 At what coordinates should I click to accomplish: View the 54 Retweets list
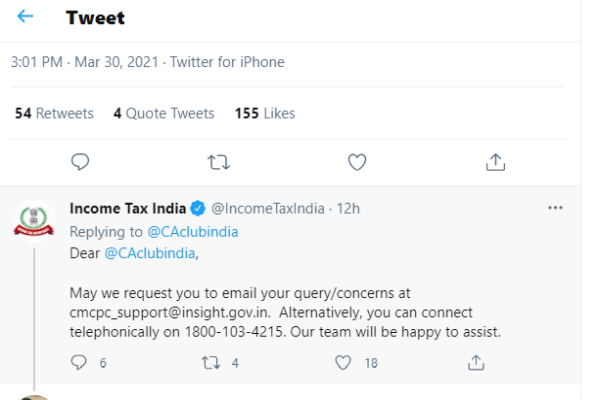pos(54,113)
